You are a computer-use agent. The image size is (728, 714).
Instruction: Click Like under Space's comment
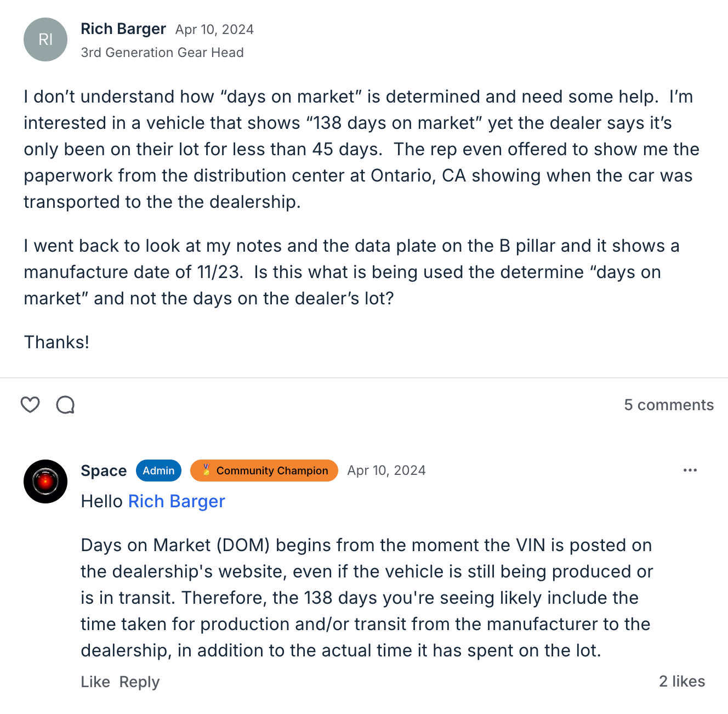coord(95,682)
